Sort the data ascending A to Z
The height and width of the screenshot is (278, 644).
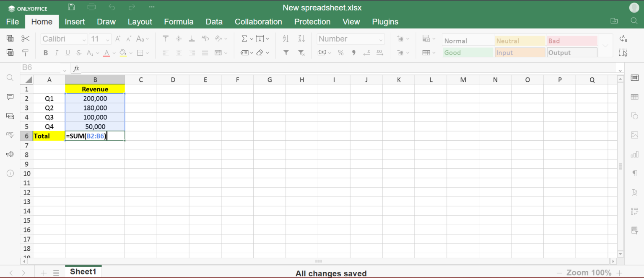pos(286,39)
